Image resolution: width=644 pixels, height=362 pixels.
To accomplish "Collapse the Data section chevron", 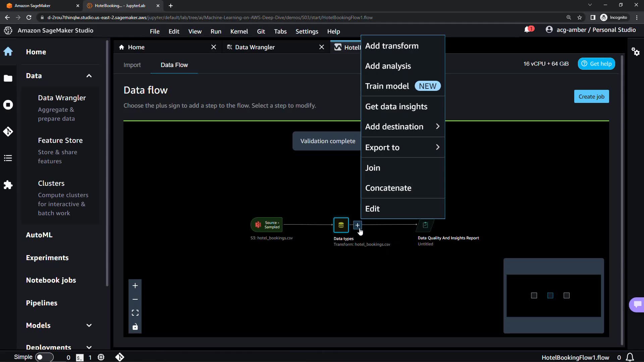I will pyautogui.click(x=89, y=76).
